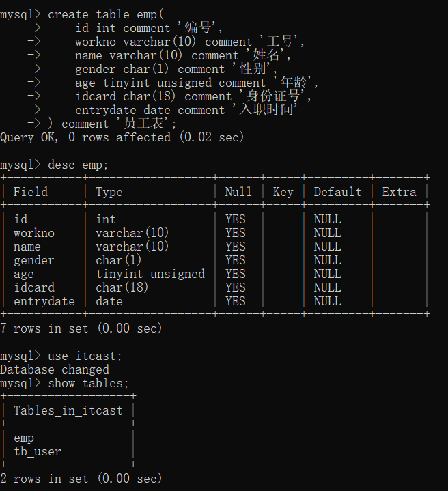This screenshot has height=491, width=448.
Task: Click tinyint unsigned in the Type column
Action: (150, 274)
